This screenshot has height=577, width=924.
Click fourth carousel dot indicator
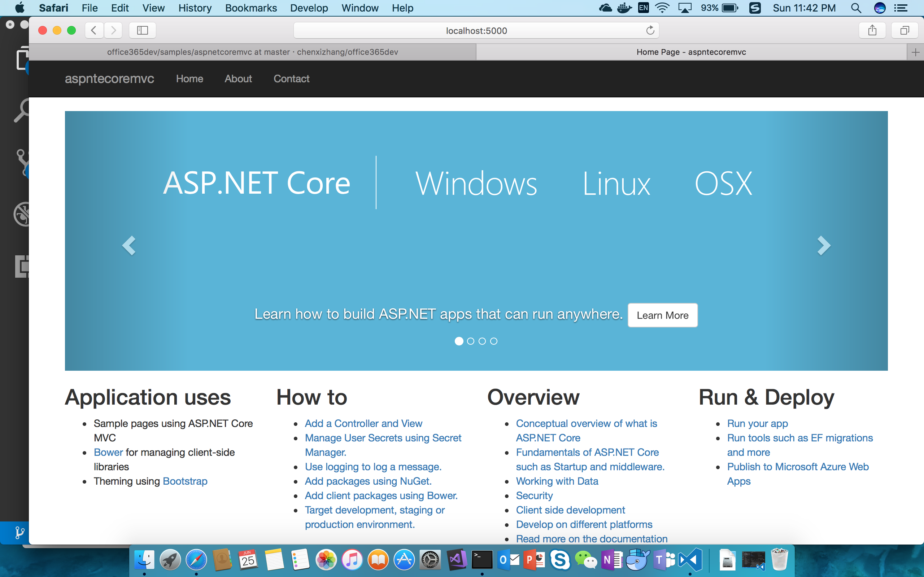494,341
